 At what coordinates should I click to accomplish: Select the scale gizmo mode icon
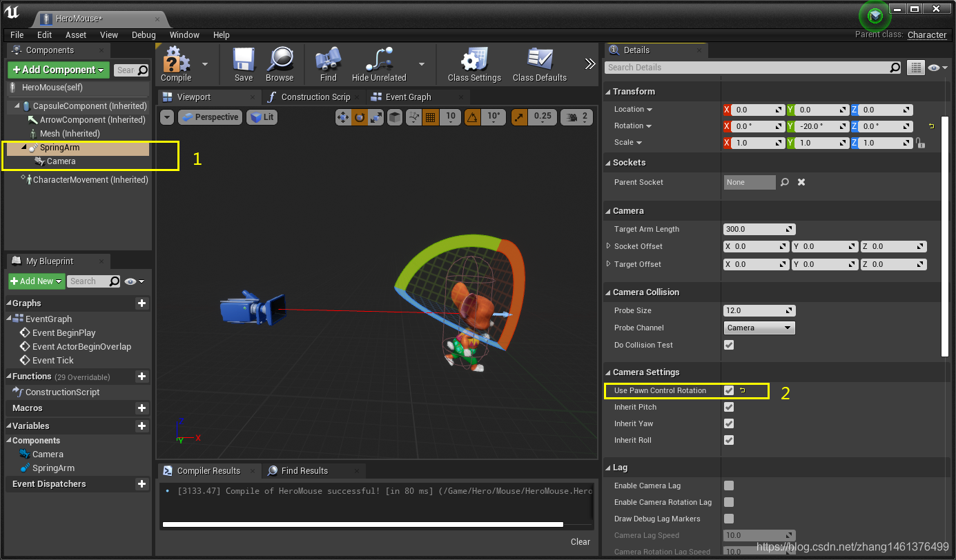click(x=375, y=117)
